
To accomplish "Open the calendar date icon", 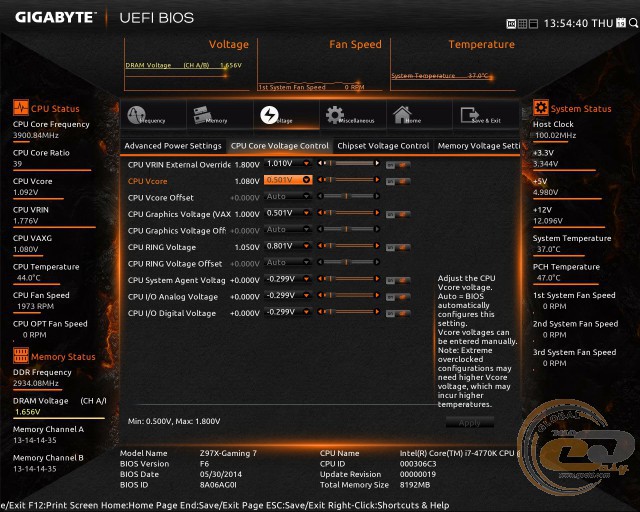I will (621, 23).
